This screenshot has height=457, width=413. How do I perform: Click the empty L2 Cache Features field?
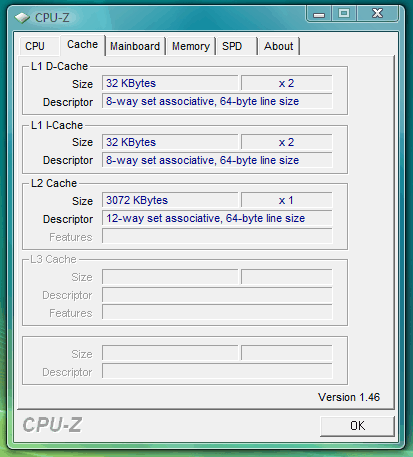217,236
